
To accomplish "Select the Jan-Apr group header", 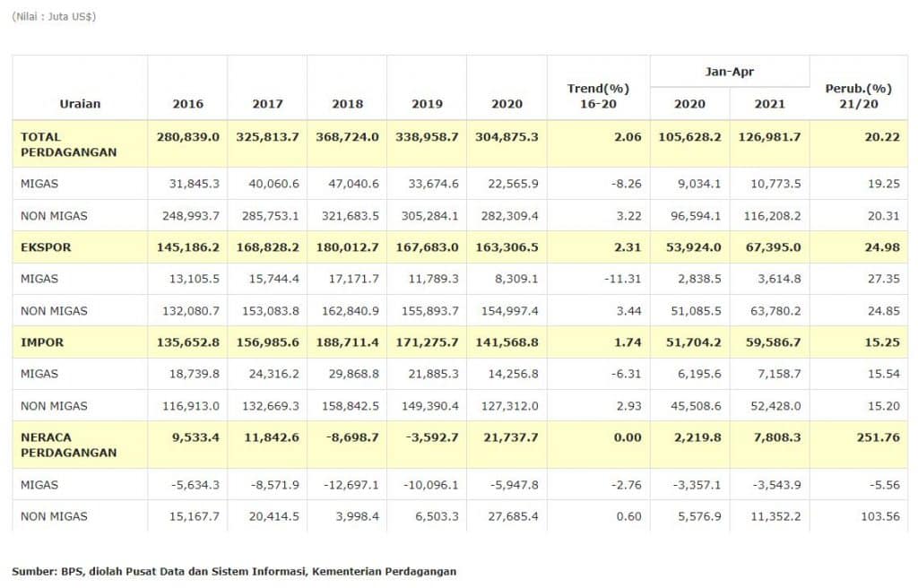I will click(730, 71).
